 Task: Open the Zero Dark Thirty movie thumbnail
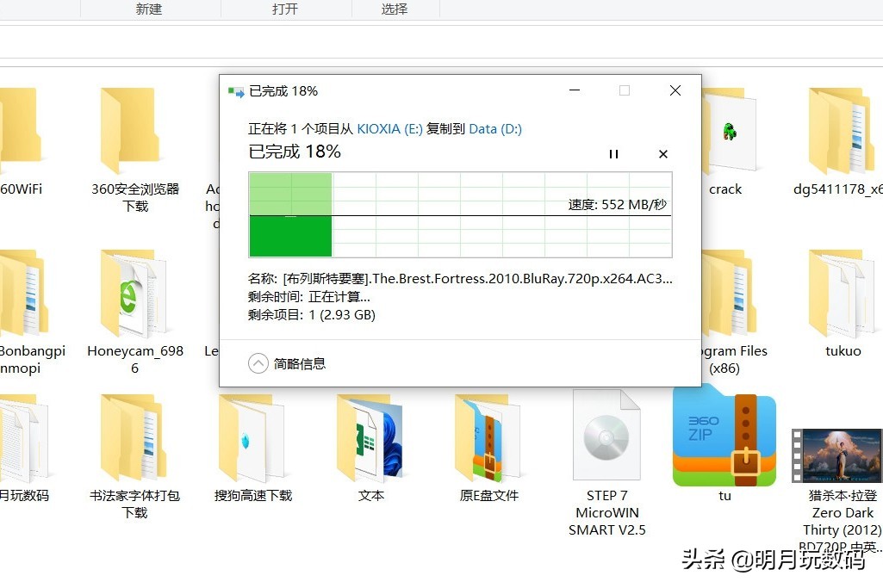point(837,454)
